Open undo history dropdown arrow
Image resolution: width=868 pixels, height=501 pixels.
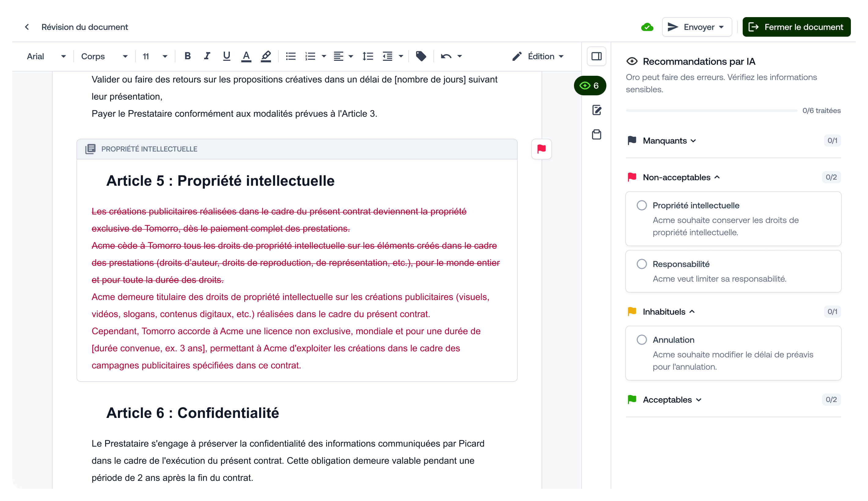pos(459,56)
